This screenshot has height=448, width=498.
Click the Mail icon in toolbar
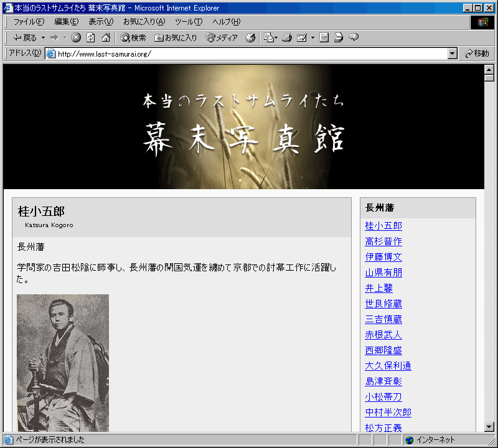pyautogui.click(x=269, y=38)
